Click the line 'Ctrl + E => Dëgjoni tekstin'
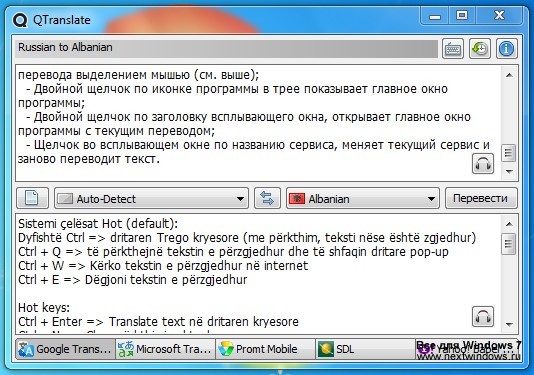The width and height of the screenshot is (534, 375). point(133,280)
